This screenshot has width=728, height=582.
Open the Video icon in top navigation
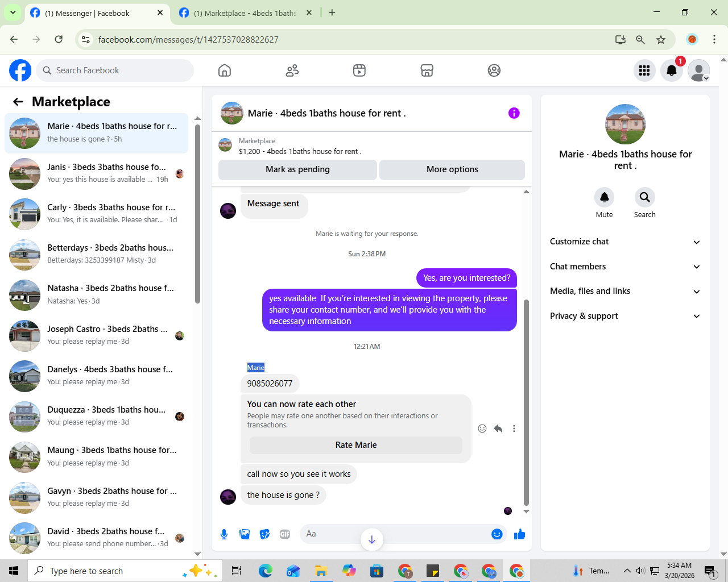tap(359, 70)
